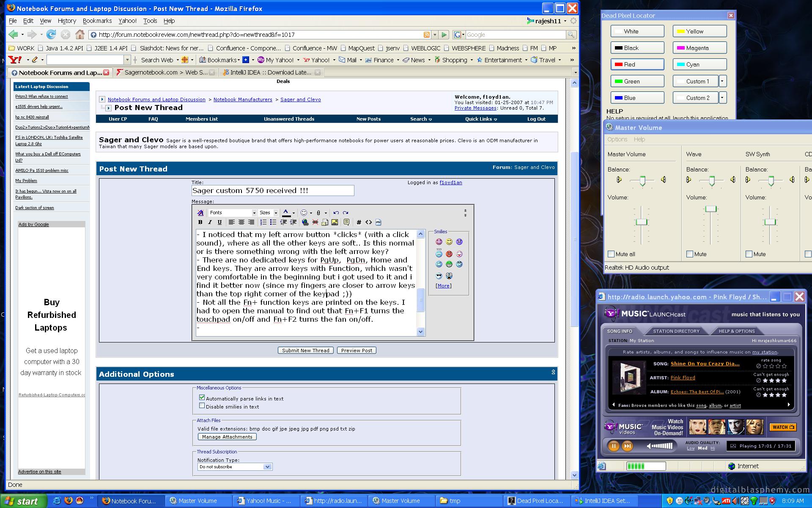Open Firefox History menu

click(x=67, y=21)
